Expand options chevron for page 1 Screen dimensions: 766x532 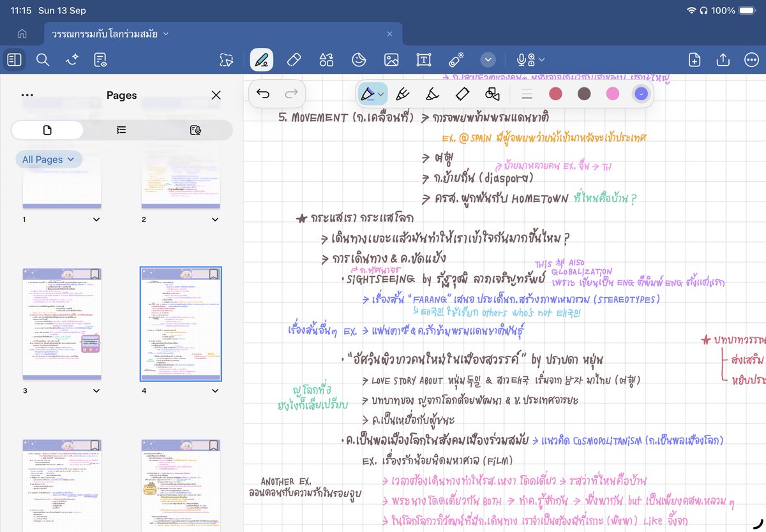[x=96, y=219]
